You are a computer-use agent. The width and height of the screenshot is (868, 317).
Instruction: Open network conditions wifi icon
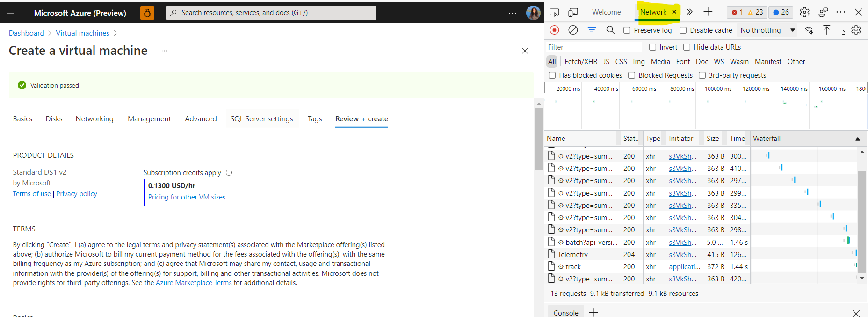pyautogui.click(x=809, y=30)
